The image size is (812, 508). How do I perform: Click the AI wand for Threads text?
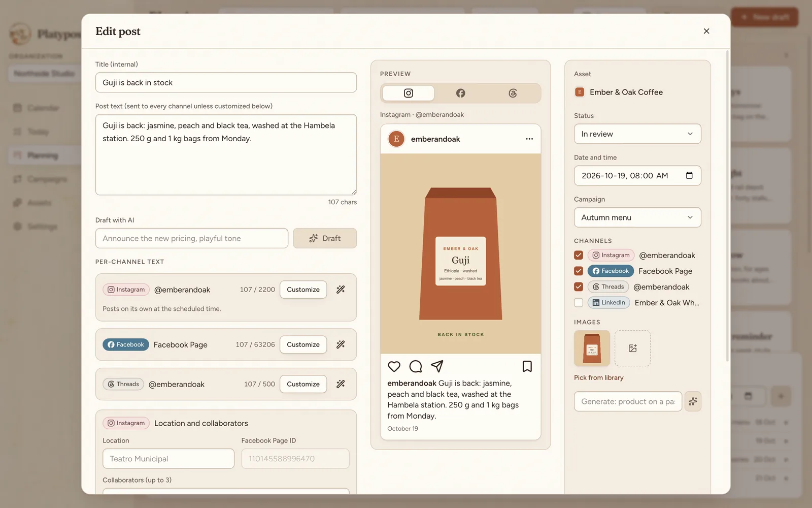click(341, 384)
